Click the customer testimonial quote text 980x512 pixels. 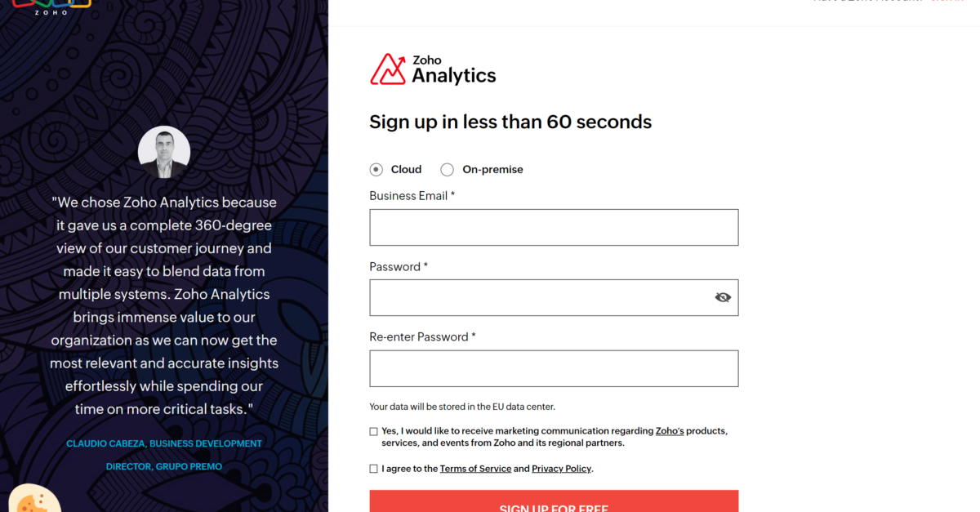point(164,305)
